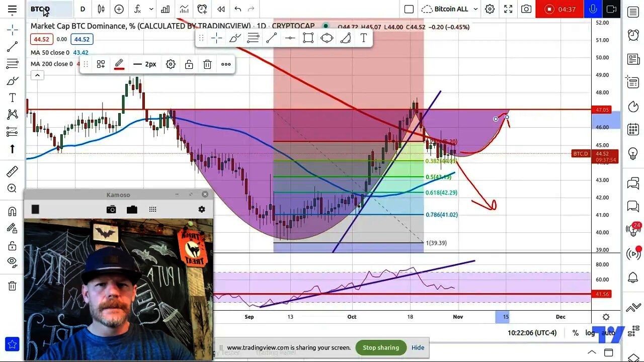
Task: Create an alert with clock icon
Action: click(x=202, y=9)
